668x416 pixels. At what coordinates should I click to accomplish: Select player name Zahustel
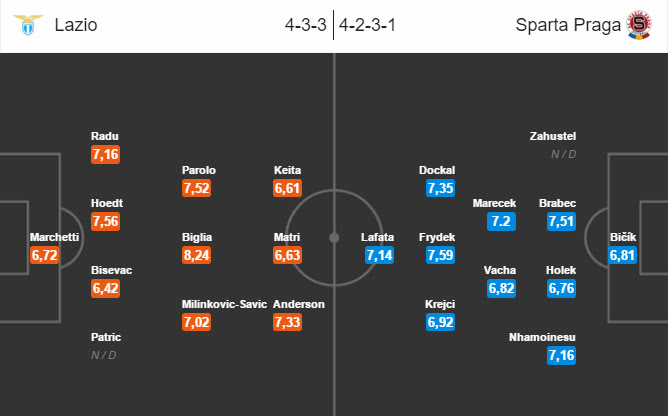[553, 136]
